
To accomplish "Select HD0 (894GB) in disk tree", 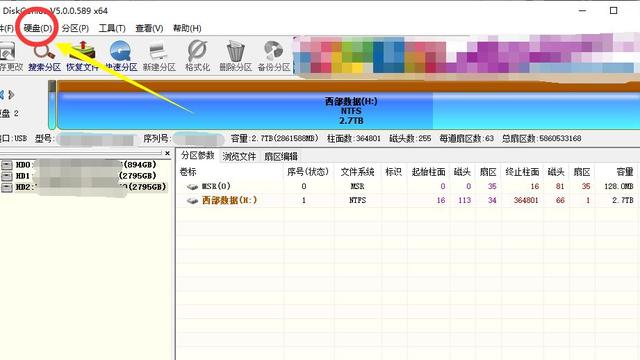I will pyautogui.click(x=85, y=165).
